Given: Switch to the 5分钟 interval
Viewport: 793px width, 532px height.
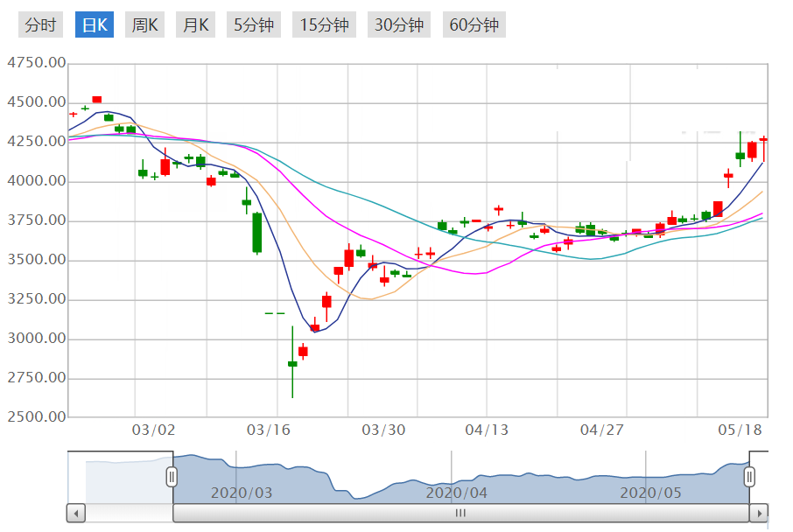Looking at the screenshot, I should (254, 24).
